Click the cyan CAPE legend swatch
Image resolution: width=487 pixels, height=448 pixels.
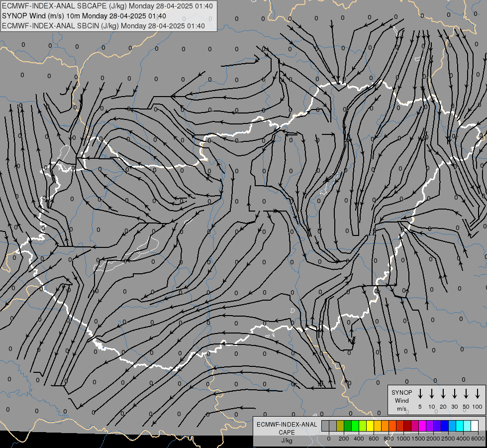(x=460, y=426)
